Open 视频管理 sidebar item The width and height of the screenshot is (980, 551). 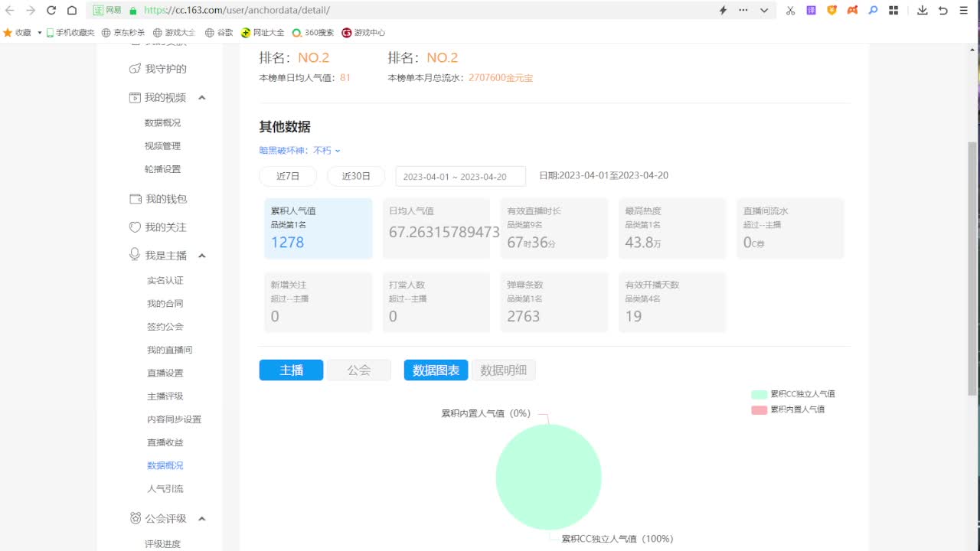click(162, 146)
